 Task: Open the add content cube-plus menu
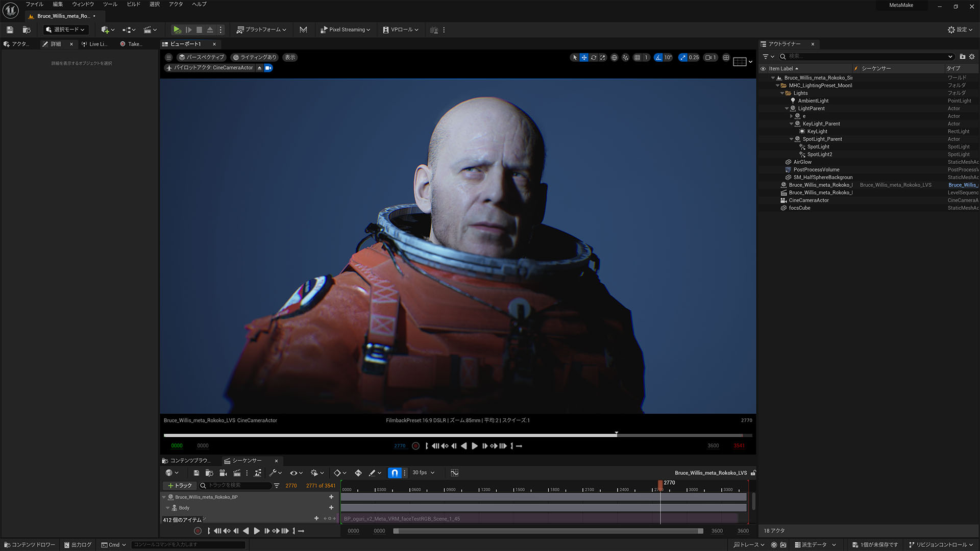click(x=107, y=30)
